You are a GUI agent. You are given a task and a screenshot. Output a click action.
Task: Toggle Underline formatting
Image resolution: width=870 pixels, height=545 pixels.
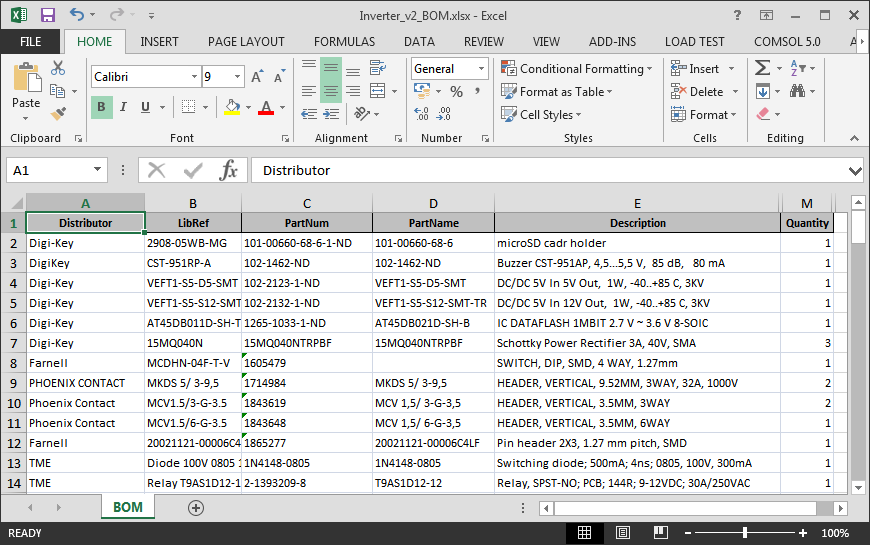(x=145, y=107)
